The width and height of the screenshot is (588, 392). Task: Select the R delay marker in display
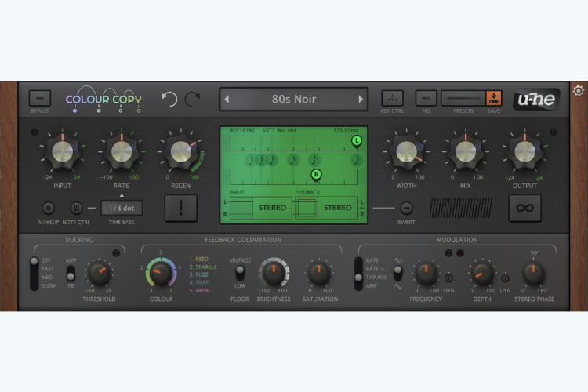coord(316,175)
